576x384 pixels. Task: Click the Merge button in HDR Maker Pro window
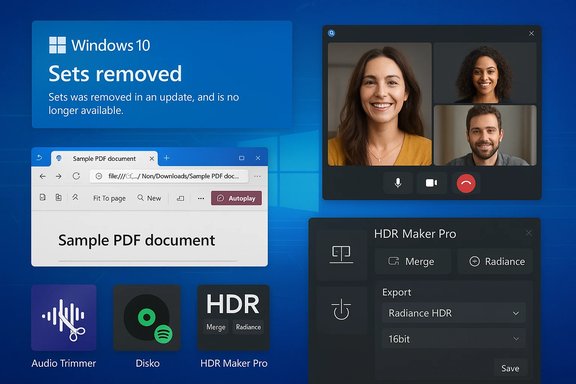(413, 261)
